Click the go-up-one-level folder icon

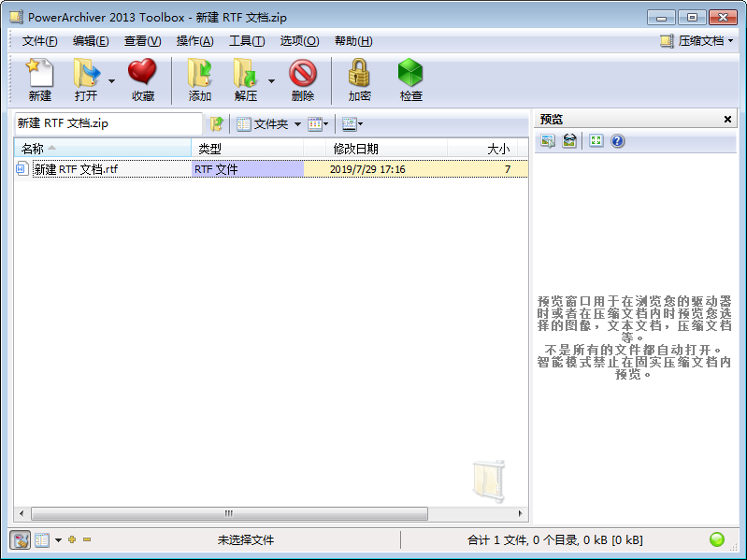tap(216, 124)
